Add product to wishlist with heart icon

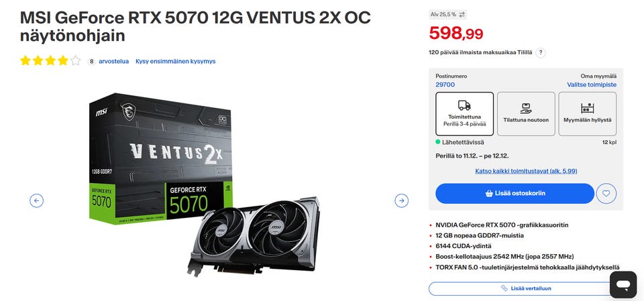click(606, 194)
